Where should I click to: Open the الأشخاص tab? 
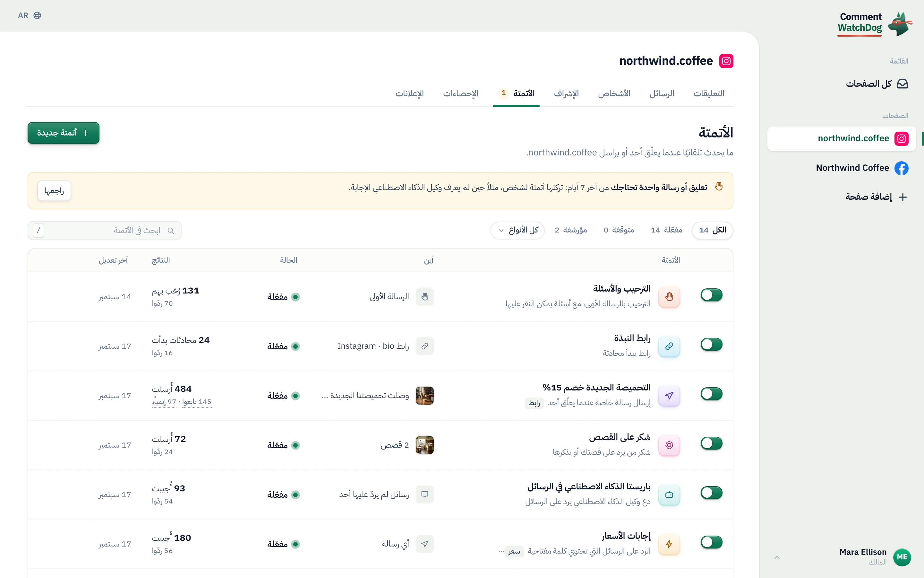click(x=614, y=94)
